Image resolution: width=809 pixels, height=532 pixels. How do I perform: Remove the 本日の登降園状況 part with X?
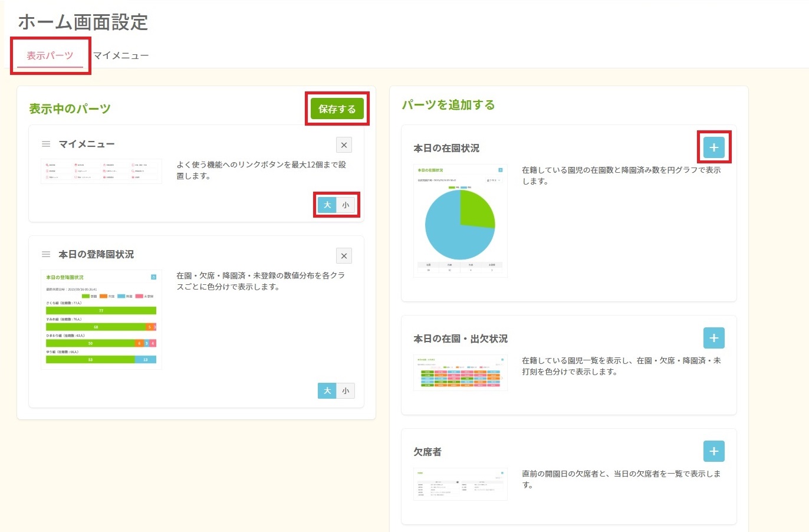tap(344, 256)
